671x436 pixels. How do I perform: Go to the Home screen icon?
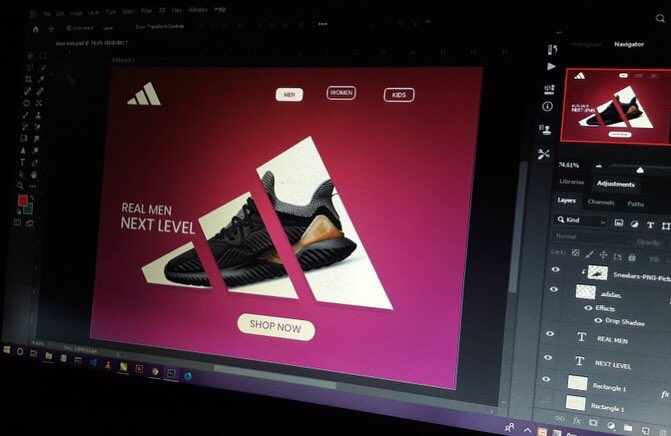tap(36, 30)
